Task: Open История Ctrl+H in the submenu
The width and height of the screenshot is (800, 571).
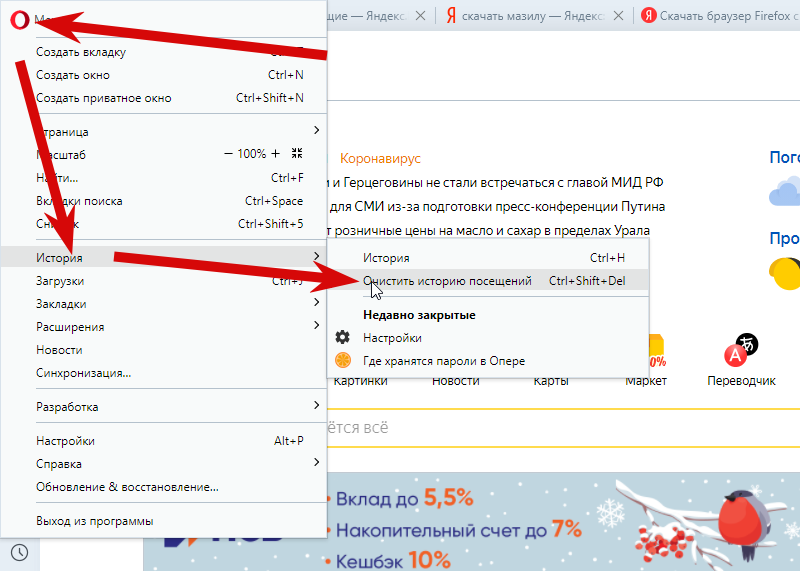Action: (x=488, y=258)
